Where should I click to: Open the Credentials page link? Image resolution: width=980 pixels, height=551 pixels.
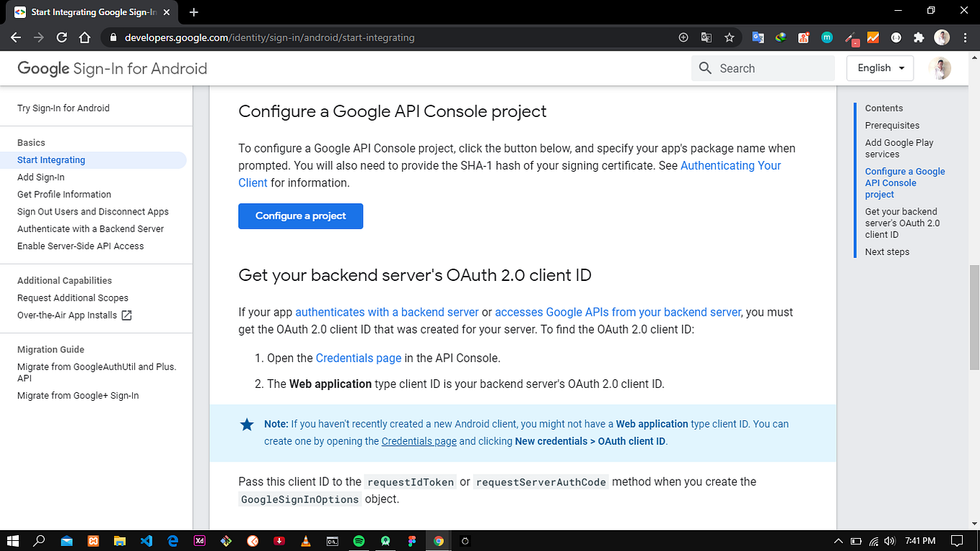point(358,357)
